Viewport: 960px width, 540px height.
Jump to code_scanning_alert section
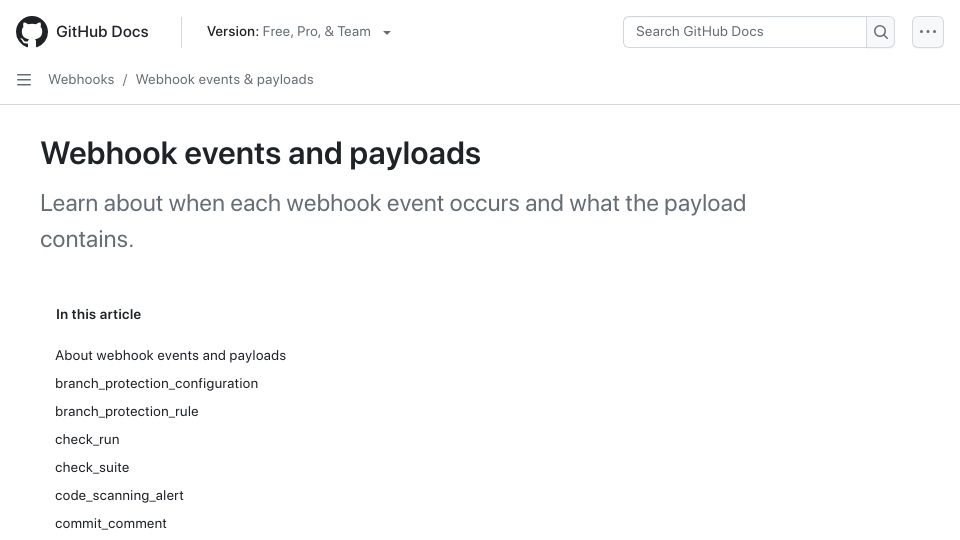pyautogui.click(x=119, y=496)
